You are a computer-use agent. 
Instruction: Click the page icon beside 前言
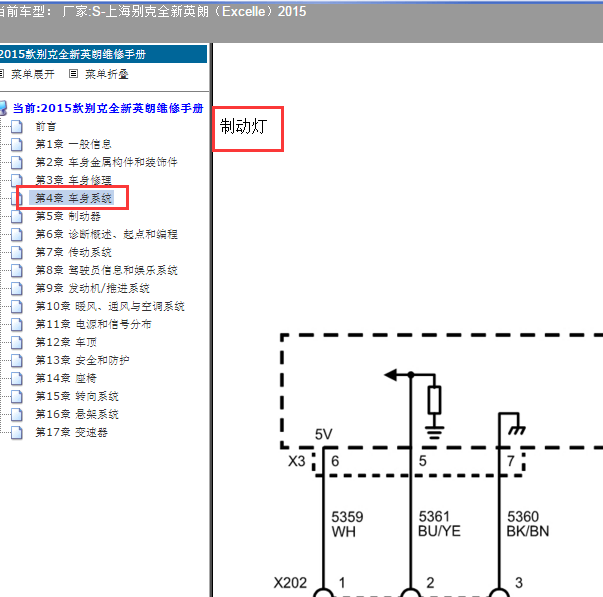pos(17,126)
